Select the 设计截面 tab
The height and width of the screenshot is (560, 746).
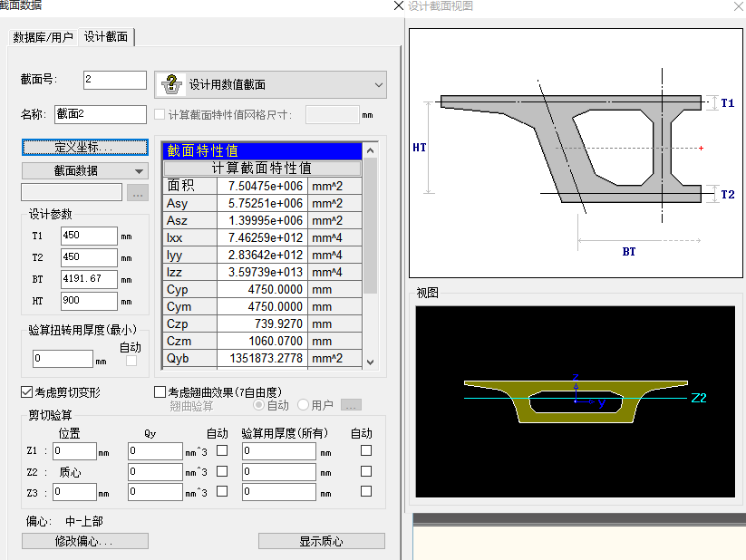(x=106, y=37)
